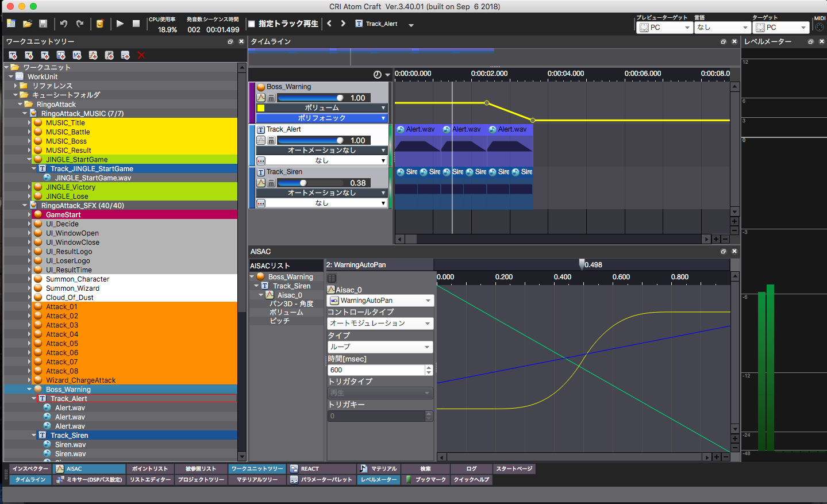Open the ミキサー(DSPバス設定) tab
827x504 pixels.
89,479
